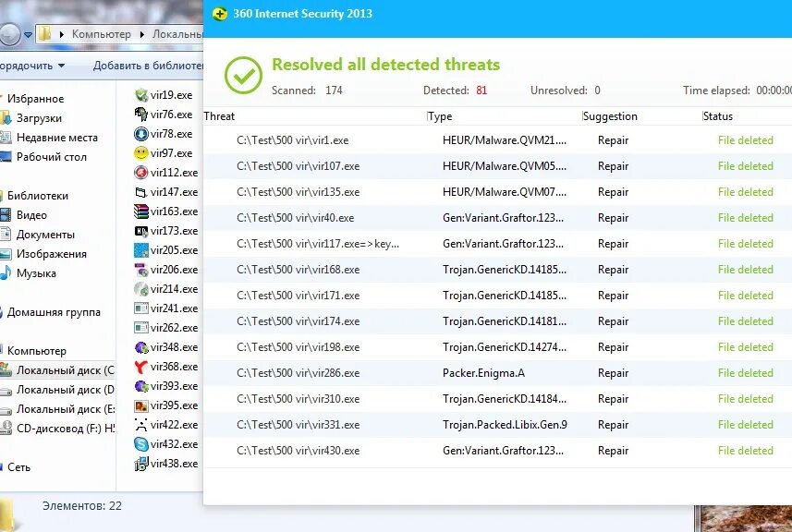Select the vir205.exe file icon

tap(141, 250)
